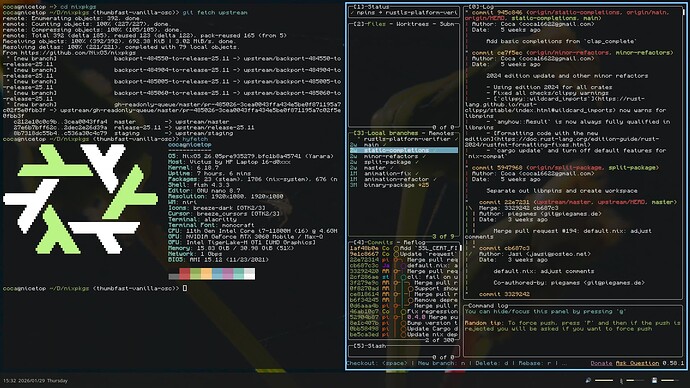Focus the Status panel header

coord(372,7)
